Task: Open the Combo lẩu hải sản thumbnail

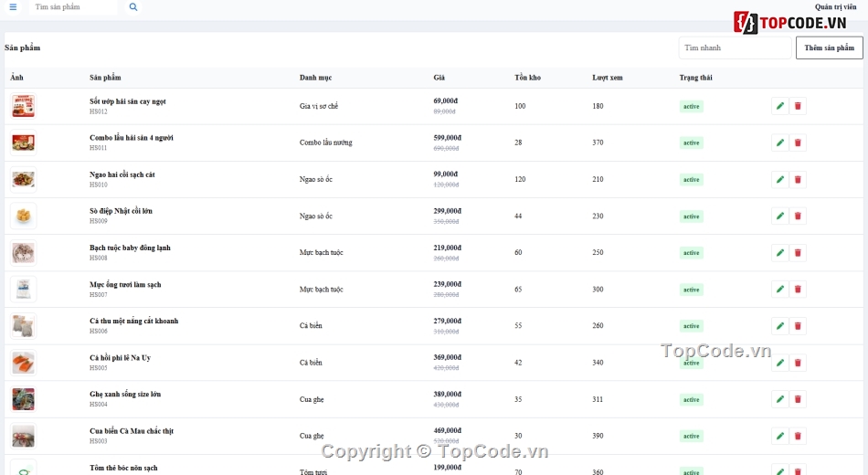Action: [x=23, y=142]
